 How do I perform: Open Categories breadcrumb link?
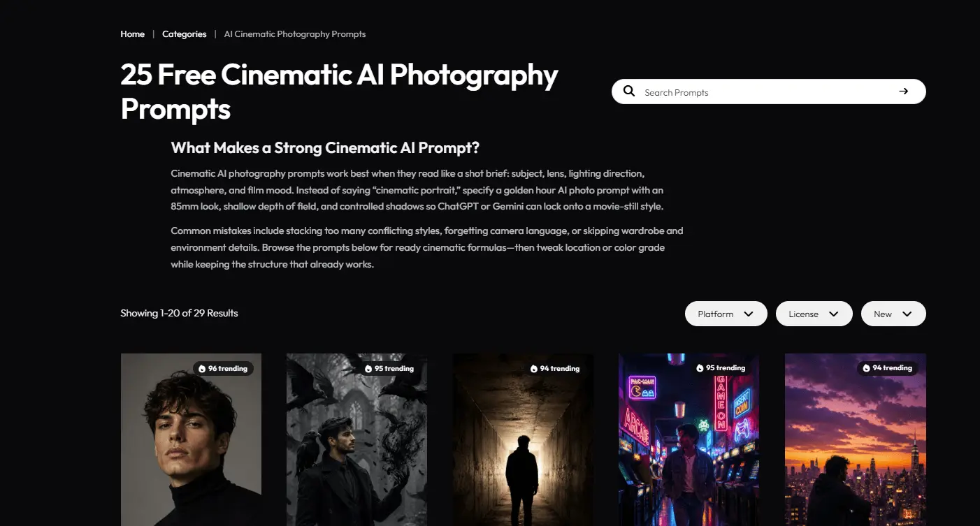(185, 34)
